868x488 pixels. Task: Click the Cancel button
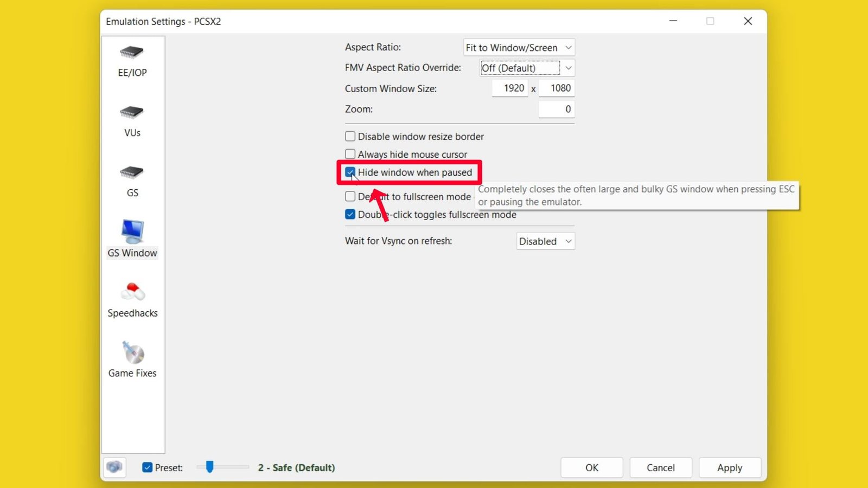[661, 467]
